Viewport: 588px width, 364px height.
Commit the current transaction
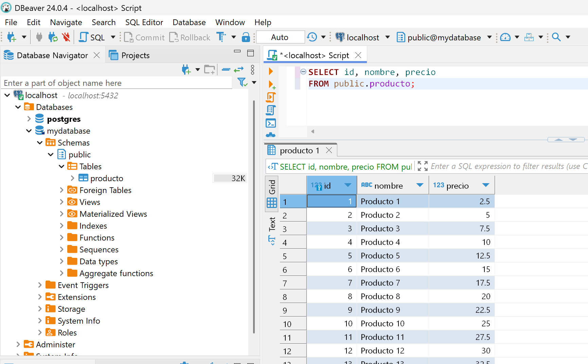[x=144, y=37]
